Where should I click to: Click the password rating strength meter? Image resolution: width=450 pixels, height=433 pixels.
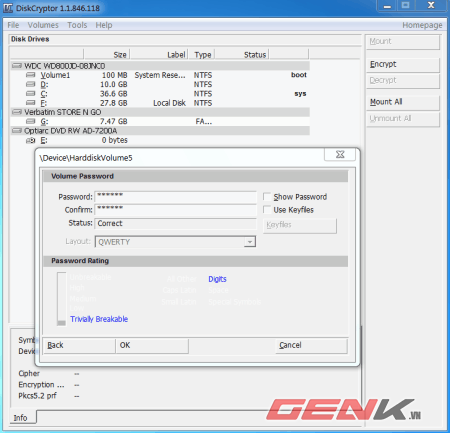(x=61, y=299)
